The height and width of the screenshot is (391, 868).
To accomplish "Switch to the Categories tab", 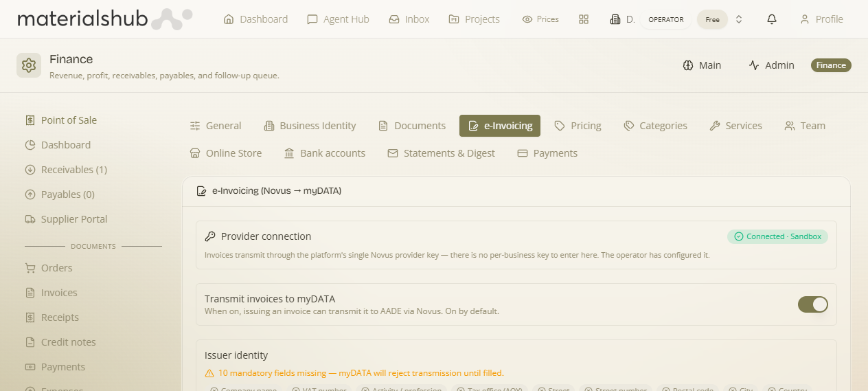I will pyautogui.click(x=655, y=126).
